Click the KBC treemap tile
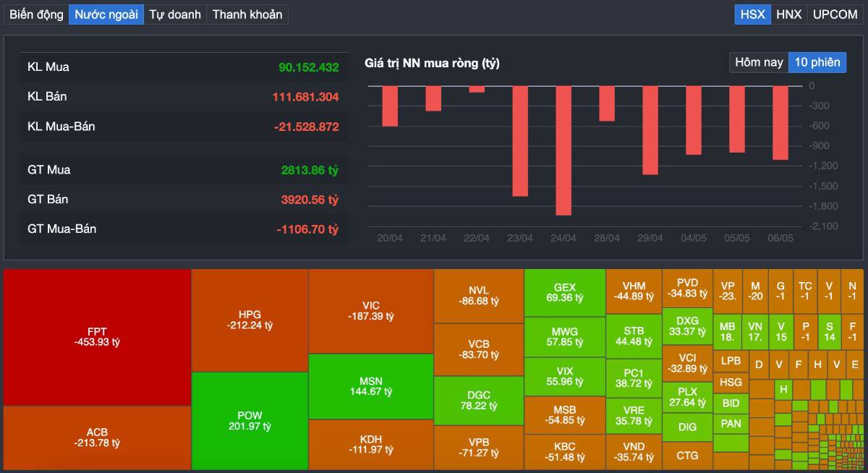The height and width of the screenshot is (473, 868). pyautogui.click(x=565, y=452)
